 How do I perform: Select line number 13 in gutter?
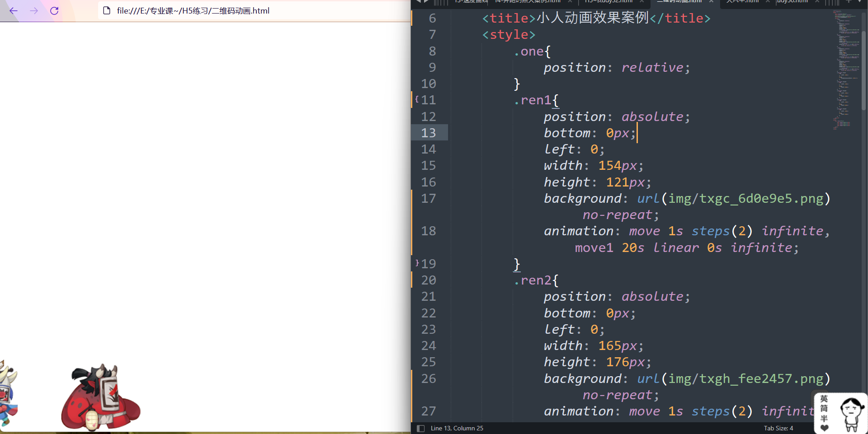click(429, 133)
